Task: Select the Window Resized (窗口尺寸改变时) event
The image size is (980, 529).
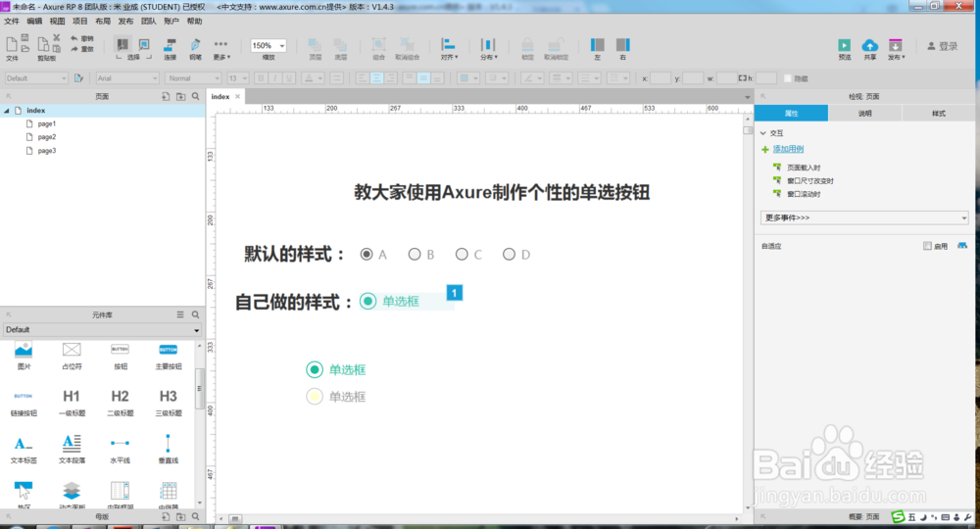Action: (x=810, y=180)
